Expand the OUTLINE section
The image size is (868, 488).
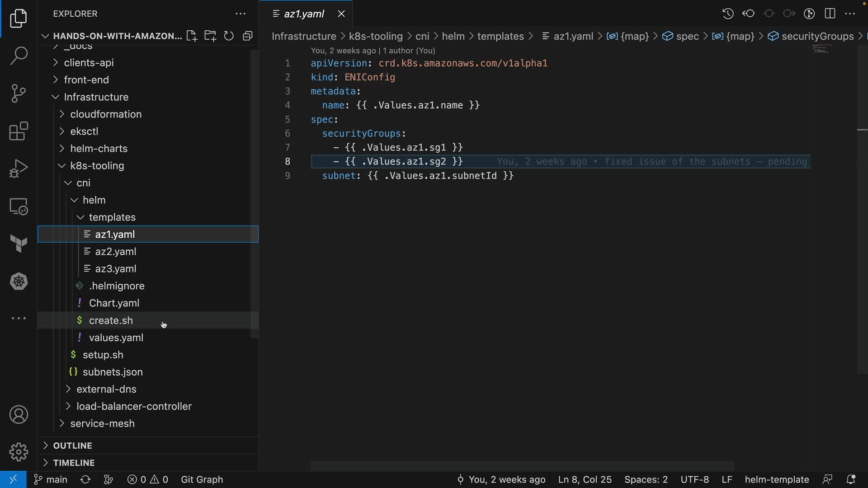point(72,446)
